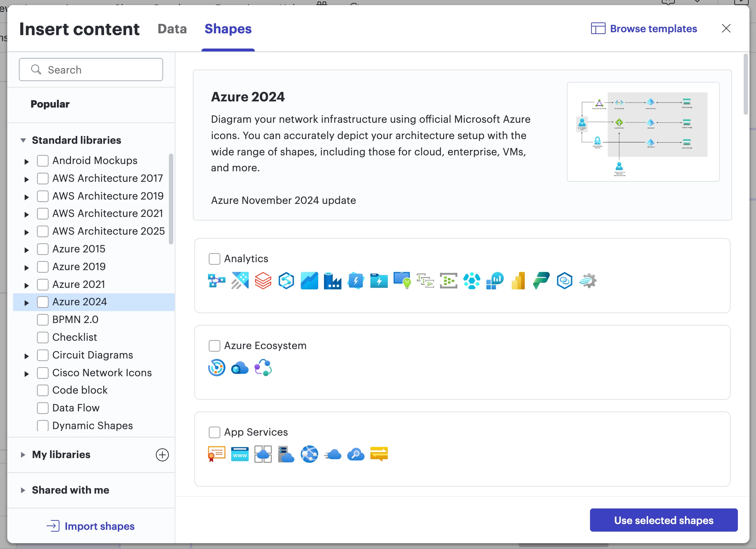Click the www App Service Domain icon

[x=240, y=454]
